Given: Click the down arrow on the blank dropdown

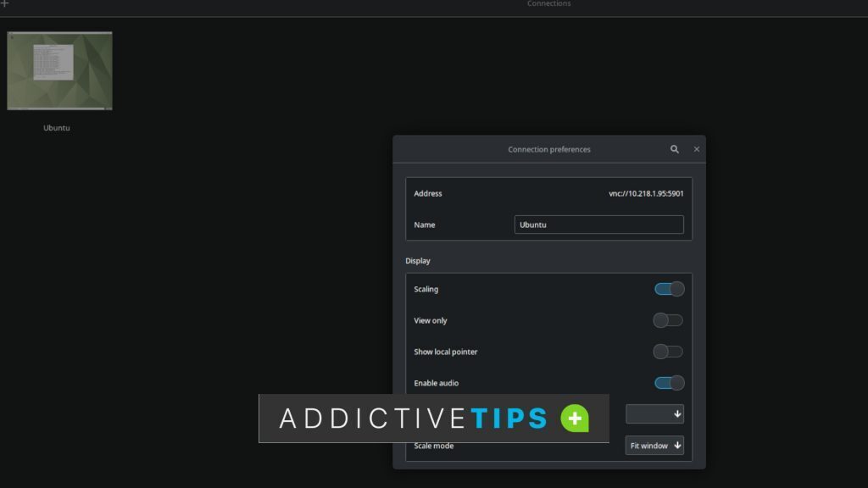Looking at the screenshot, I should (x=678, y=413).
